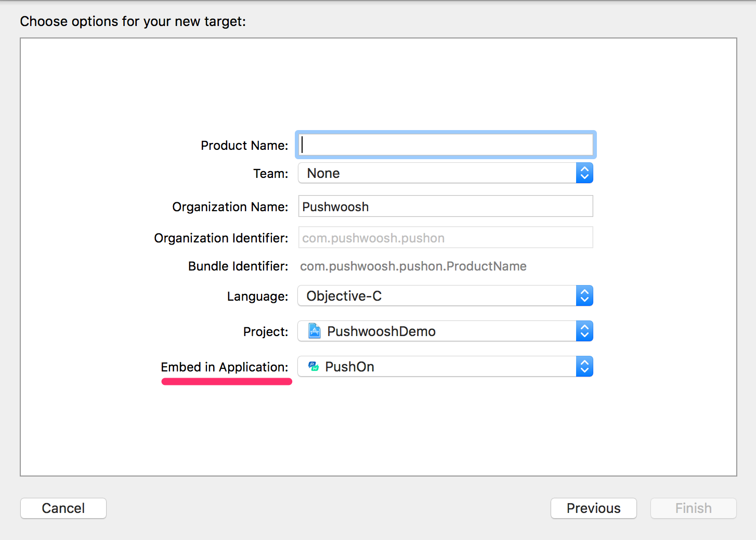Click the 'Choose options for your new target' heading
The width and height of the screenshot is (756, 540).
click(x=133, y=21)
